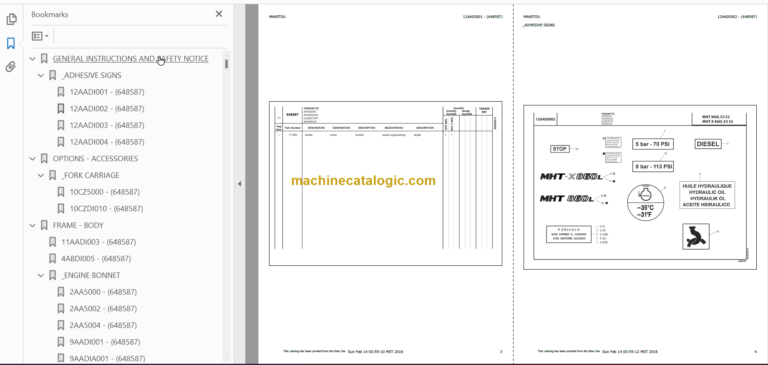Open bookmark 10CZDI010 - (648587)
This screenshot has height=365, width=768.
106,209
